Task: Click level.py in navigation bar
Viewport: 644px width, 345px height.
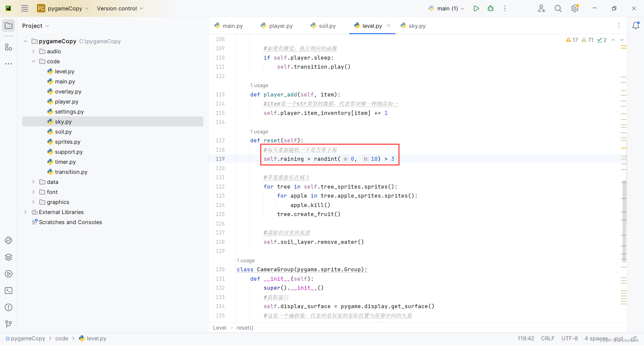Action: point(93,338)
